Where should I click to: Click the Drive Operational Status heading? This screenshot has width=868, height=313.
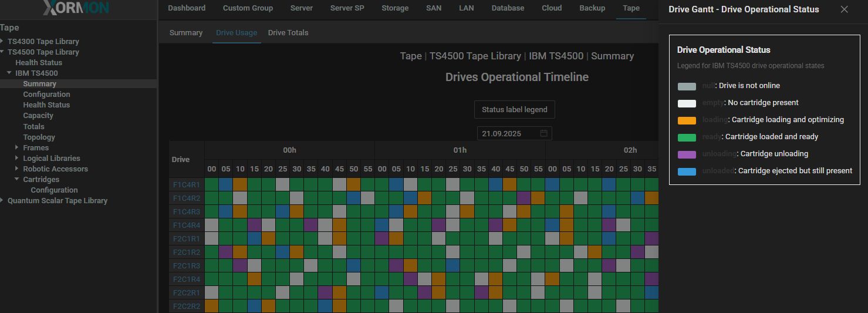[724, 50]
